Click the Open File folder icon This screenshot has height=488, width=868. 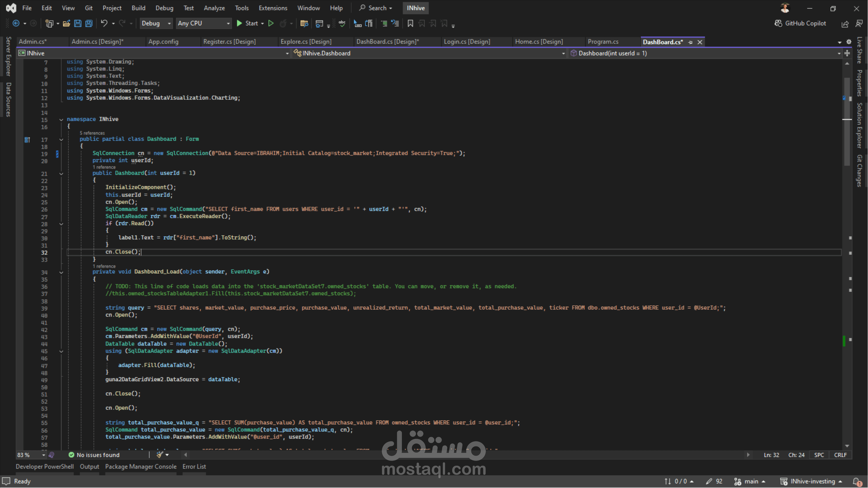[x=66, y=23]
